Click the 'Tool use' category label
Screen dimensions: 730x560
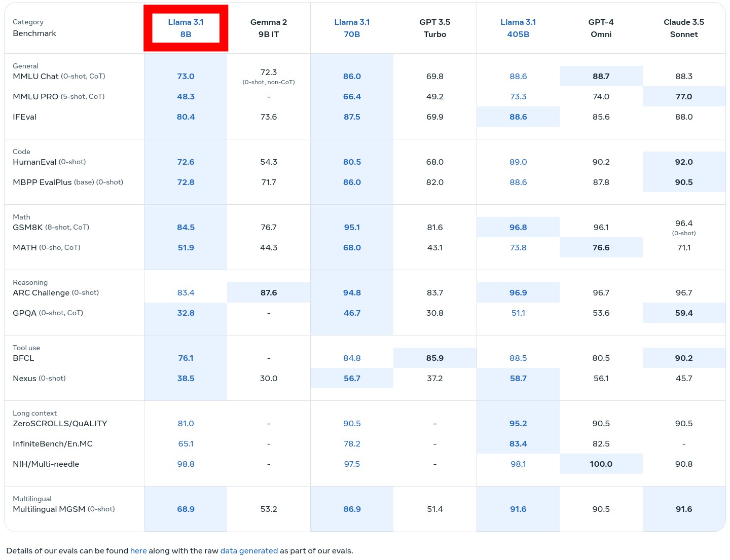pyautogui.click(x=26, y=348)
